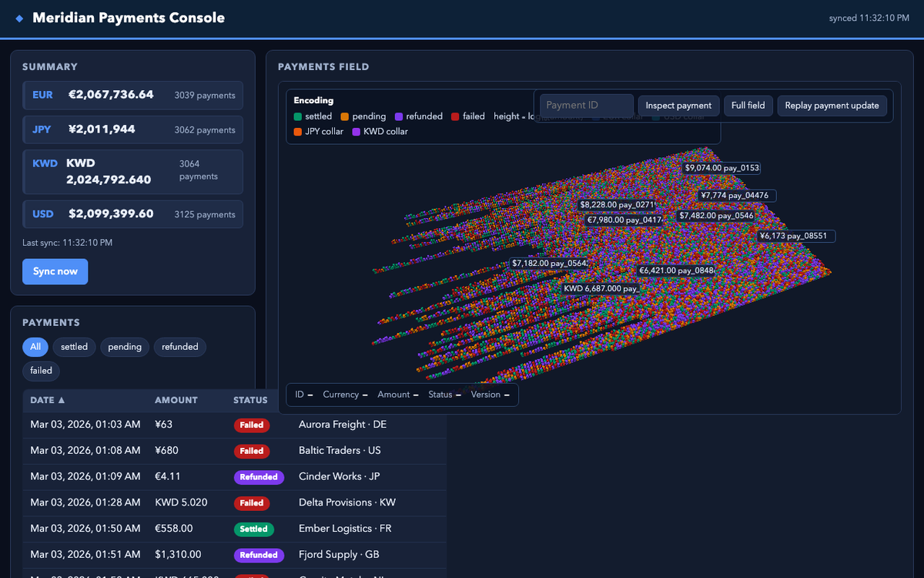
Task: Click the red failed legend swatch
Action: [455, 116]
